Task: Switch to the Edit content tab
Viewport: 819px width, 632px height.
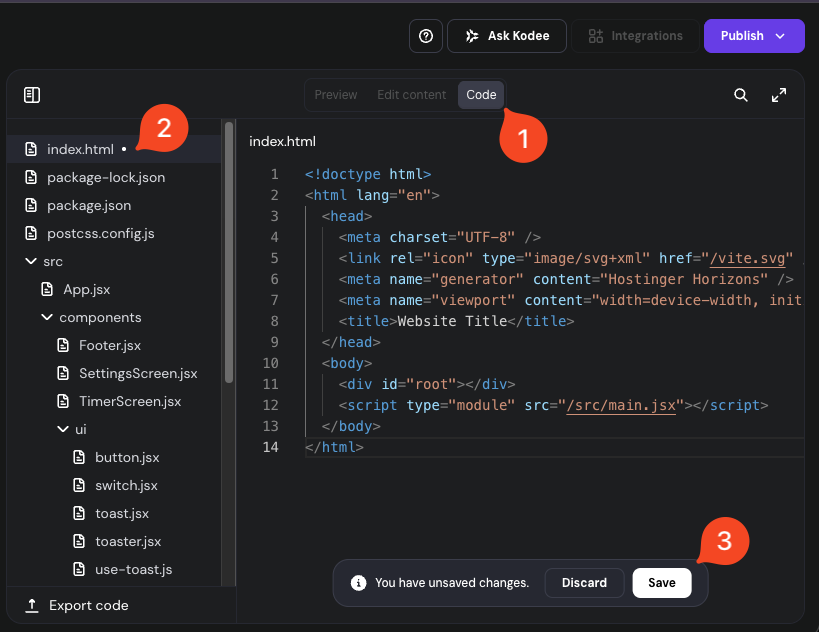Action: (412, 95)
